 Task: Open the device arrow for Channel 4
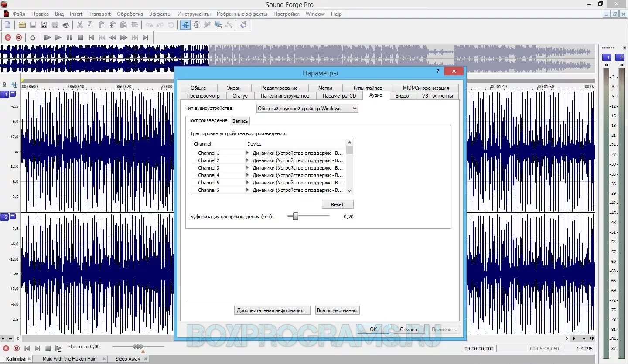[247, 175]
